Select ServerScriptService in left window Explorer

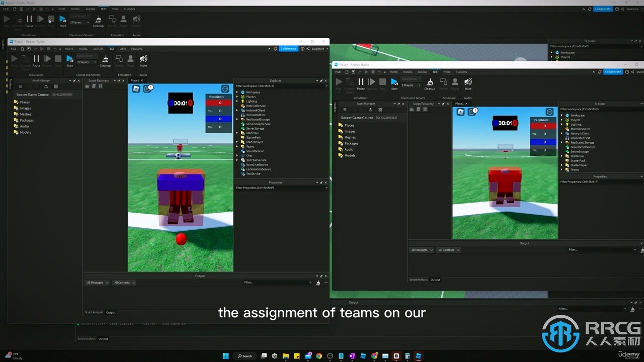click(258, 124)
